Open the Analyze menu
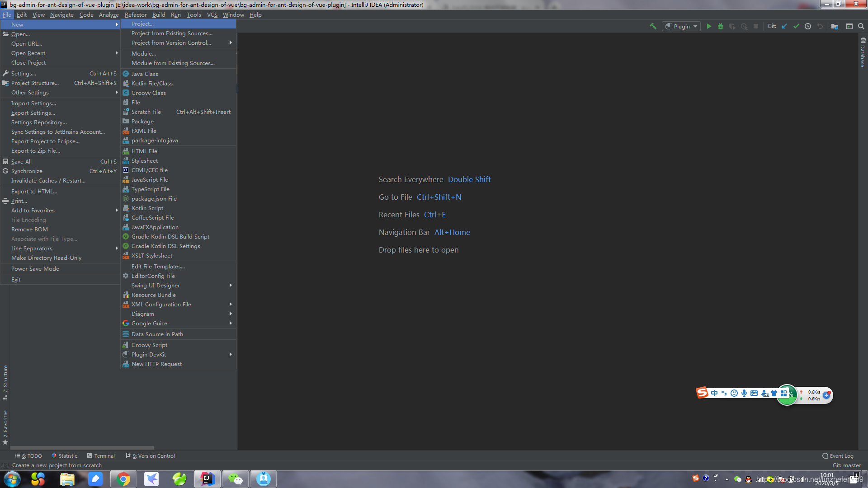Viewport: 868px width, 488px height. (108, 15)
